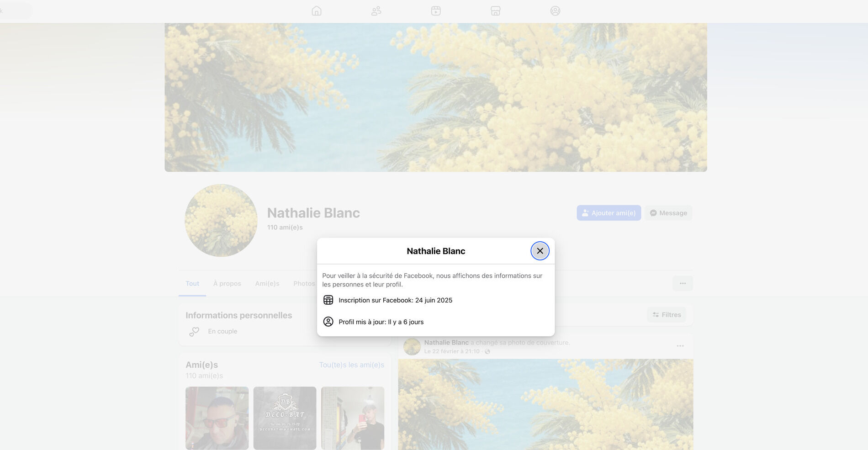This screenshot has height=450, width=868.
Task: Open the Filtres button for posts
Action: click(667, 315)
